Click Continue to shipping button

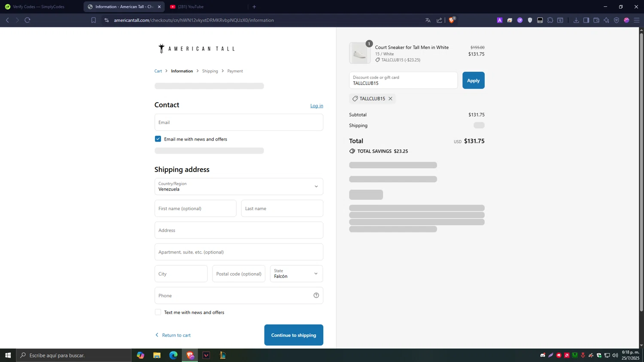pos(294,335)
